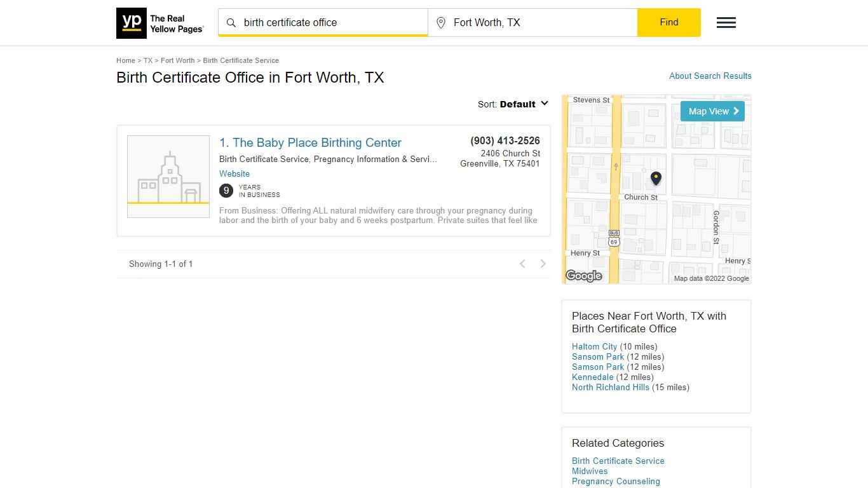The image size is (868, 488).
Task: Go to next results page arrow
Action: pos(543,264)
